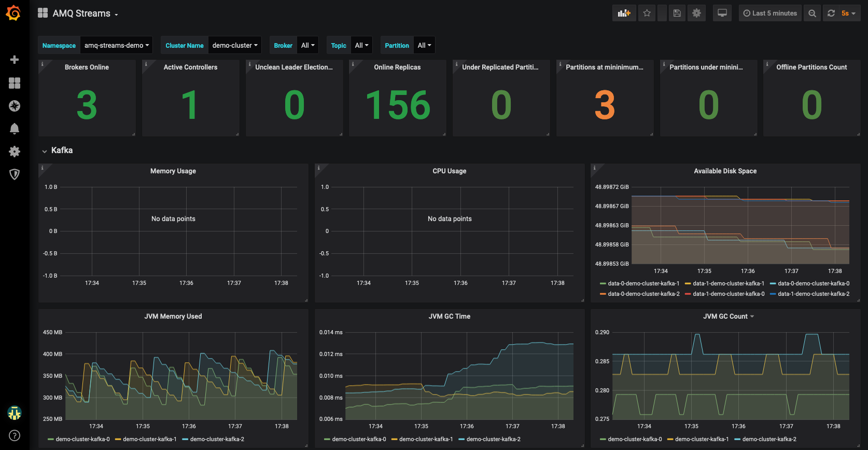Open dashboard settings gear in toolbar
This screenshot has width=868, height=450.
(x=696, y=13)
